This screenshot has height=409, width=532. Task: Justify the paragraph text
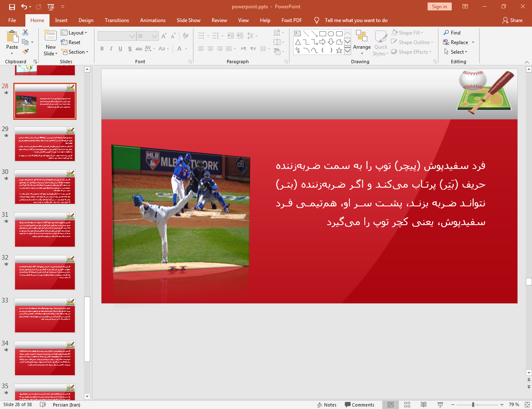pyautogui.click(x=229, y=49)
